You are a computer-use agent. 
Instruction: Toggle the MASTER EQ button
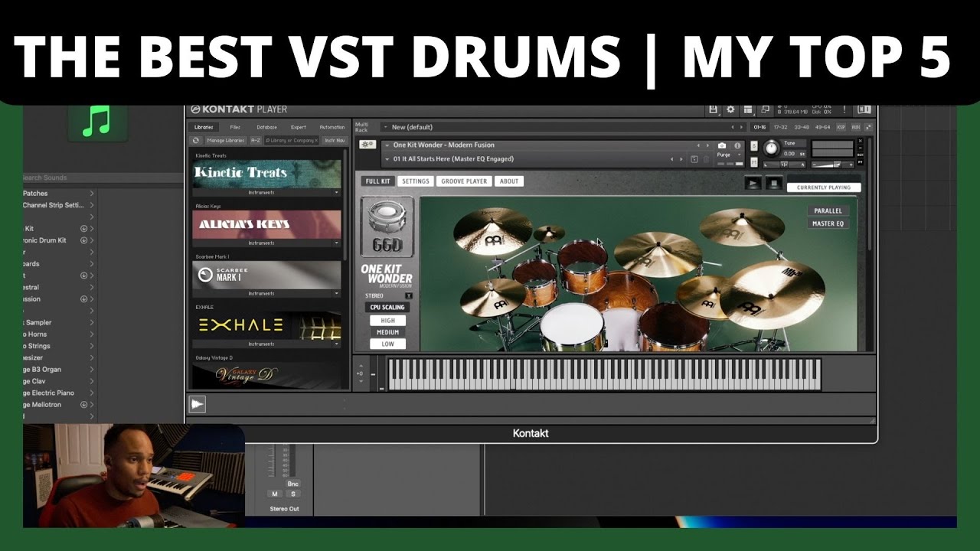[828, 223]
